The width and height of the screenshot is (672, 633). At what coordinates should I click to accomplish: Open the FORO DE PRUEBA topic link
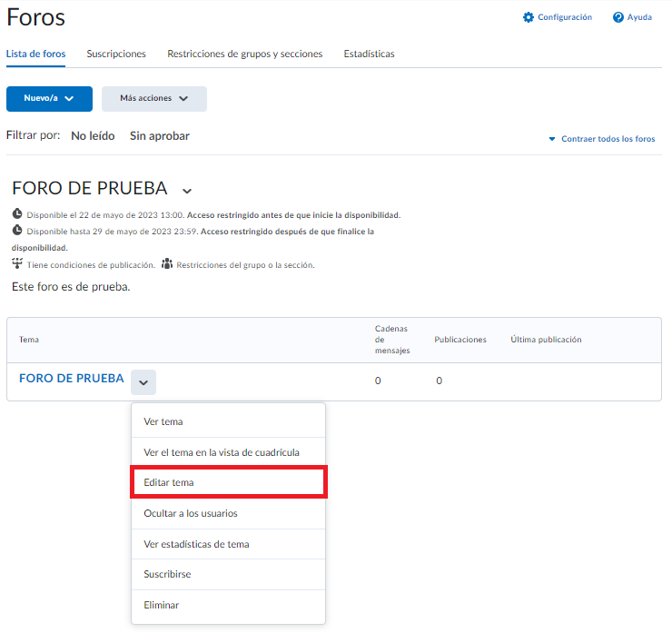tap(71, 379)
